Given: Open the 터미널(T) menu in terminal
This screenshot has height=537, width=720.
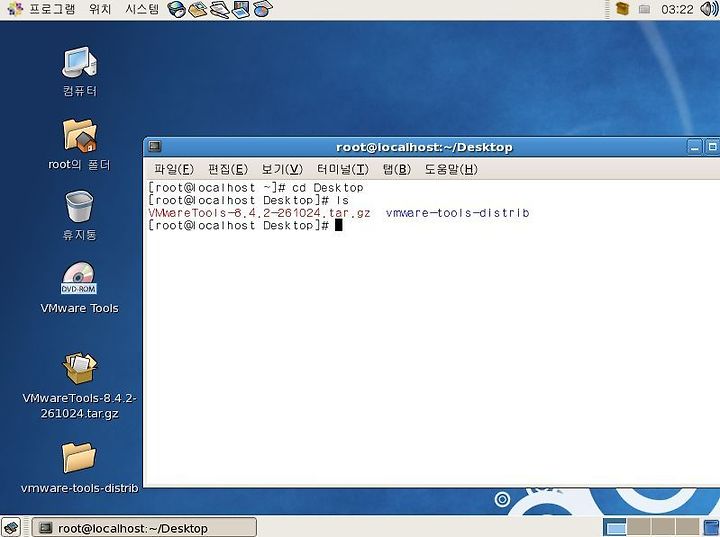Looking at the screenshot, I should [343, 170].
